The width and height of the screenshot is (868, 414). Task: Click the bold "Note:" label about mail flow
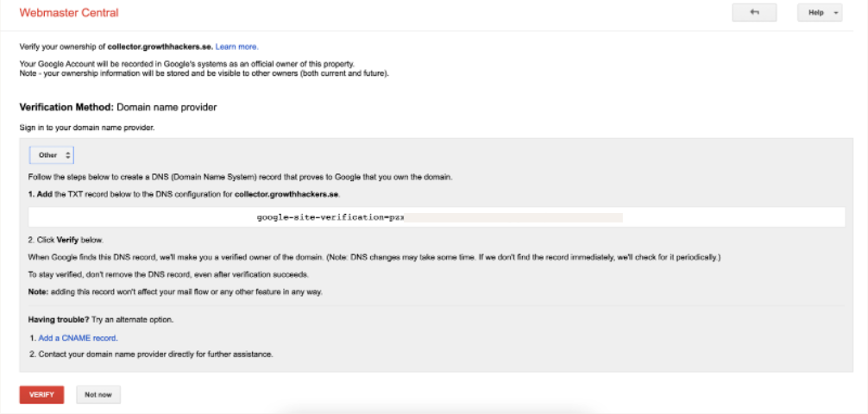coord(39,291)
